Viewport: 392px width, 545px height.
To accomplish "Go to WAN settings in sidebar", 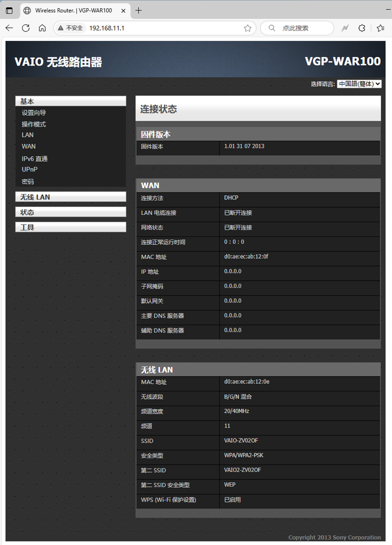I will point(29,146).
